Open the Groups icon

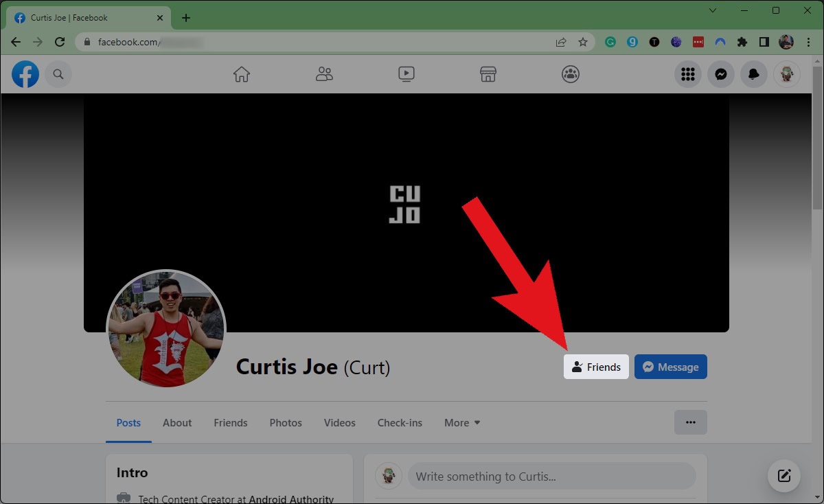point(571,74)
